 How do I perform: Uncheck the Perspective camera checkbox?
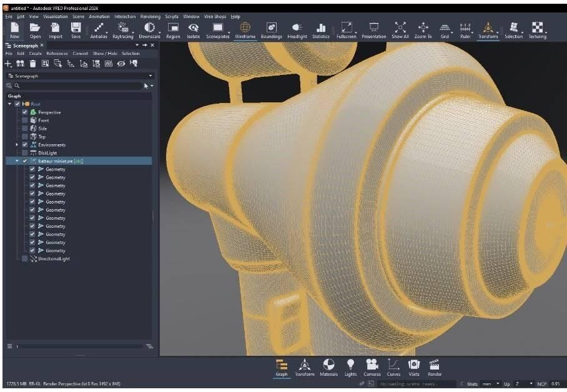pos(25,112)
